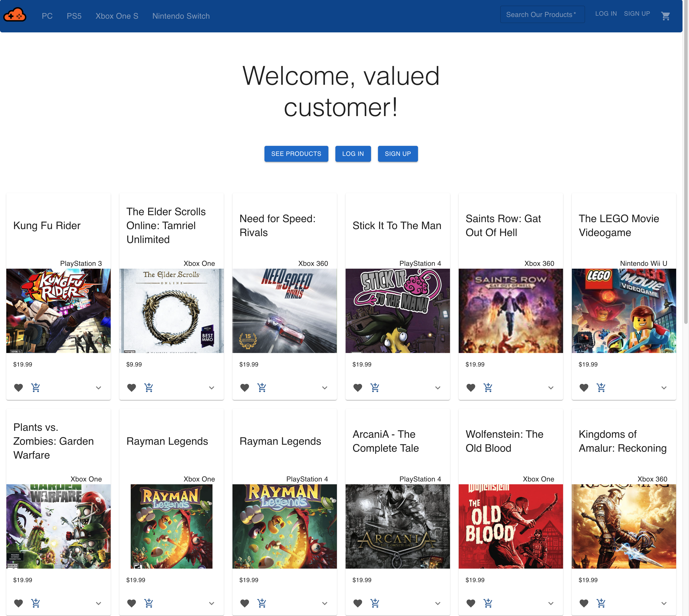Image resolution: width=689 pixels, height=616 pixels.
Task: Go to Nintendo Switch category
Action: pyautogui.click(x=181, y=16)
